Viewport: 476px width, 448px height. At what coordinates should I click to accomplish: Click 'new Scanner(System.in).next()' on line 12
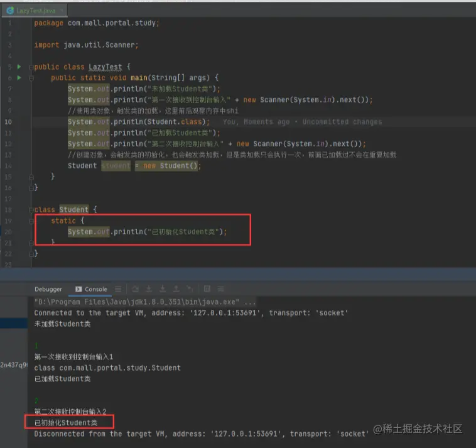tap(299, 144)
